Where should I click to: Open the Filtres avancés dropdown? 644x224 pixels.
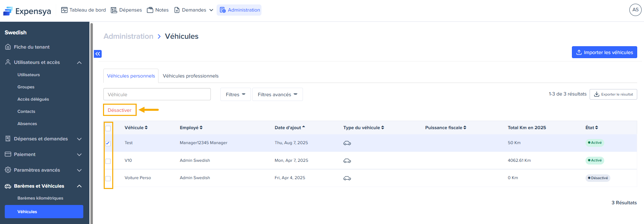pos(277,94)
